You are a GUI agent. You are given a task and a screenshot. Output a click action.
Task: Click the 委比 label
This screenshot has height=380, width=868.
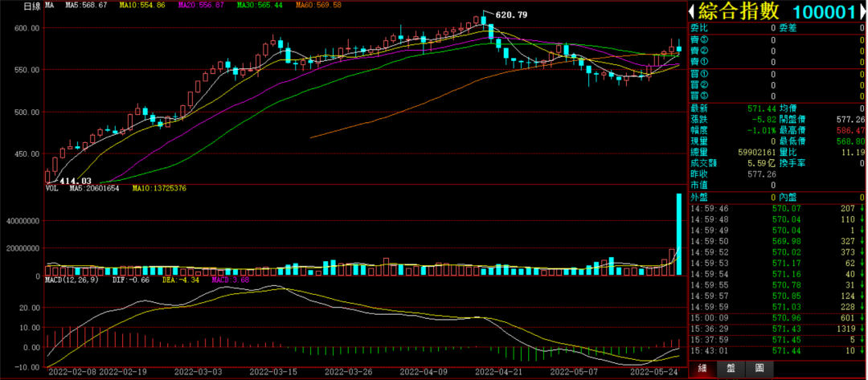698,27
